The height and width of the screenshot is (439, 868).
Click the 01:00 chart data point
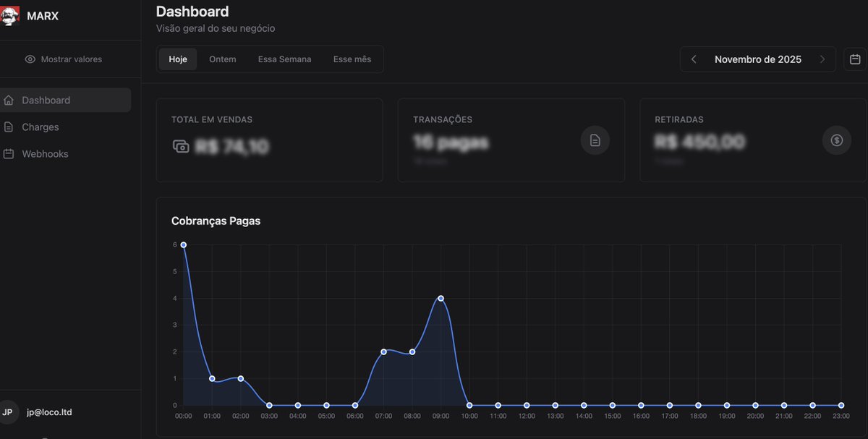click(212, 378)
